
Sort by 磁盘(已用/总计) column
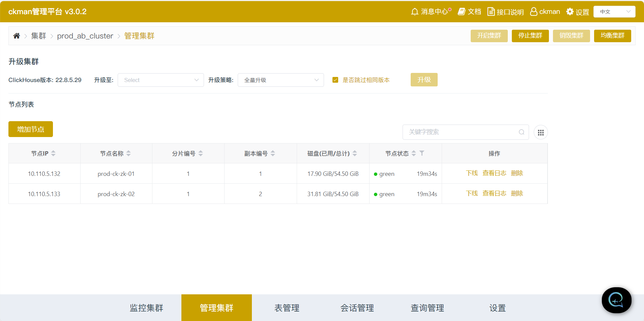tap(355, 153)
